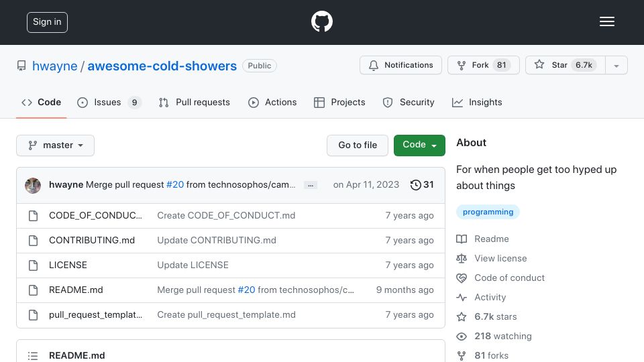
Task: Star the repository
Action: click(565, 65)
